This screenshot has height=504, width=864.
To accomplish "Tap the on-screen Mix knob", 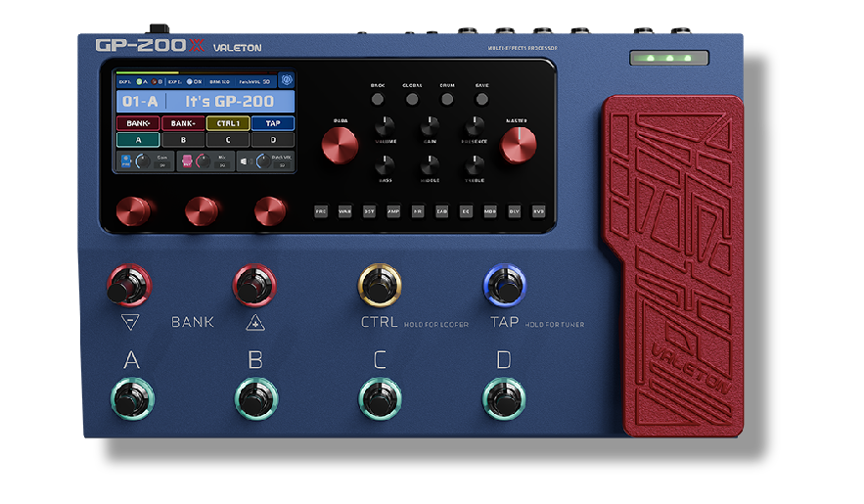I will pyautogui.click(x=204, y=161).
